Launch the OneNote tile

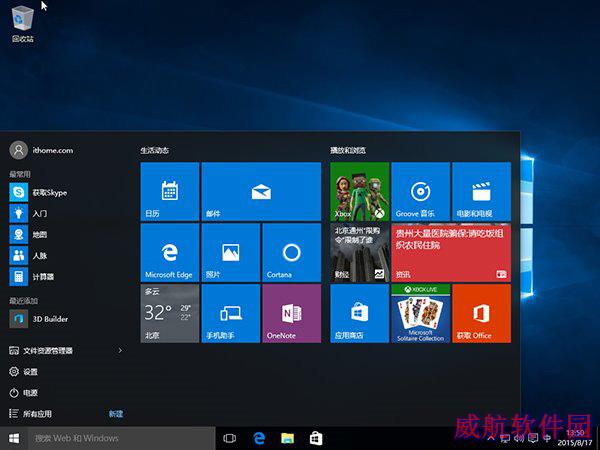[292, 313]
